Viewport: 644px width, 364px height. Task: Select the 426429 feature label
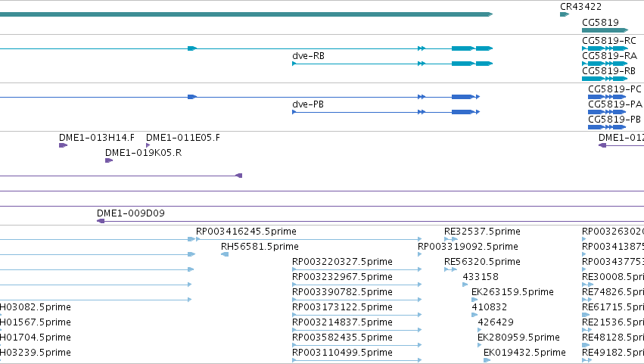496,322
